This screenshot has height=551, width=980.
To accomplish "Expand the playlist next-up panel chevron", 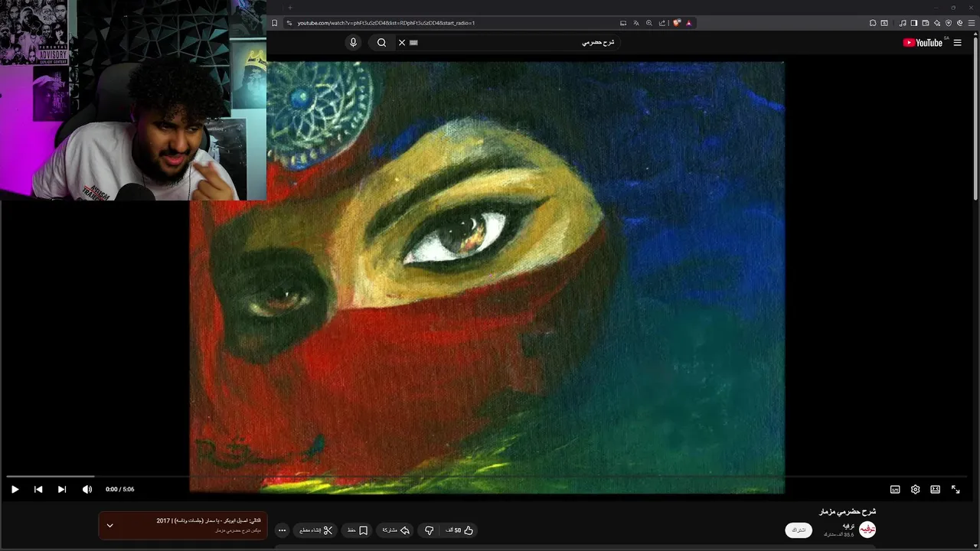I will (109, 525).
